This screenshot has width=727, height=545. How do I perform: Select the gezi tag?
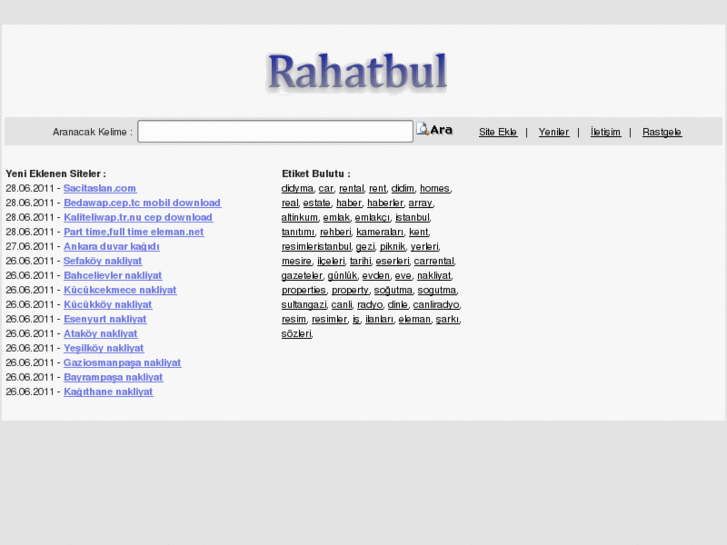coord(365,246)
